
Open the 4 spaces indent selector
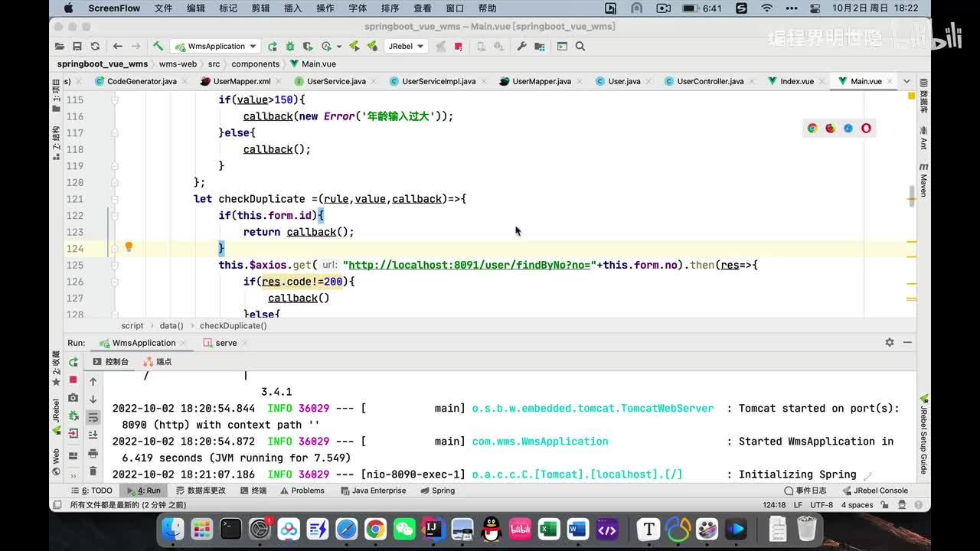pyautogui.click(x=857, y=505)
